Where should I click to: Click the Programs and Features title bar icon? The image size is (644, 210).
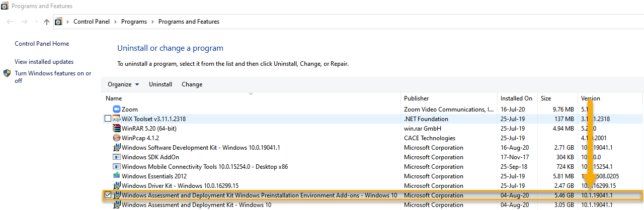[5, 6]
